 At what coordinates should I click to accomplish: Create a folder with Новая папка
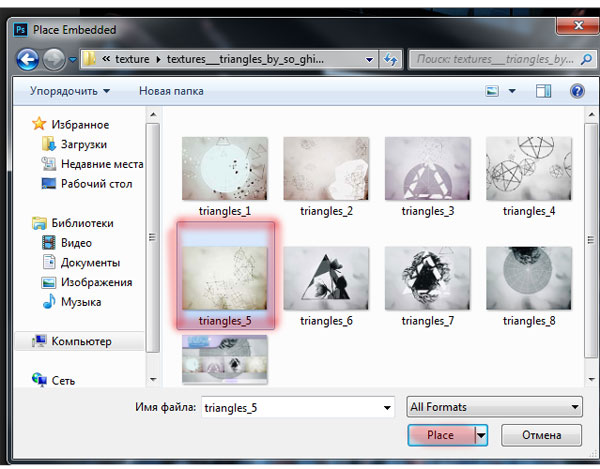171,91
